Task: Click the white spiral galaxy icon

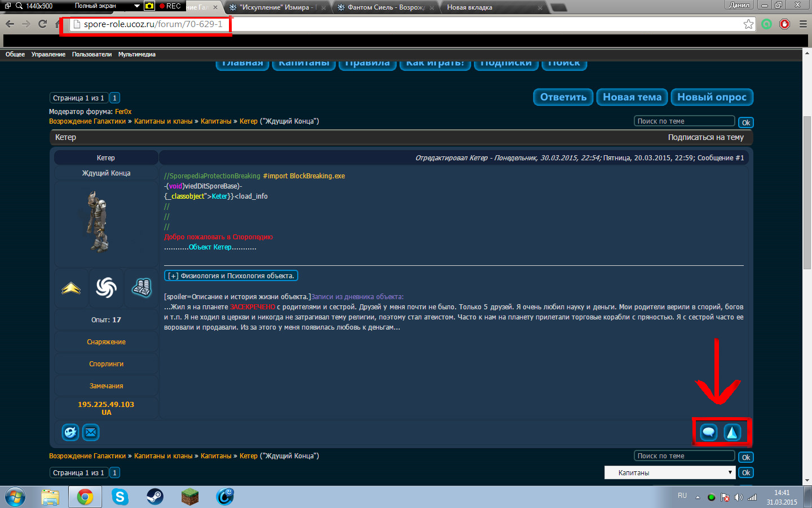Action: pyautogui.click(x=106, y=288)
